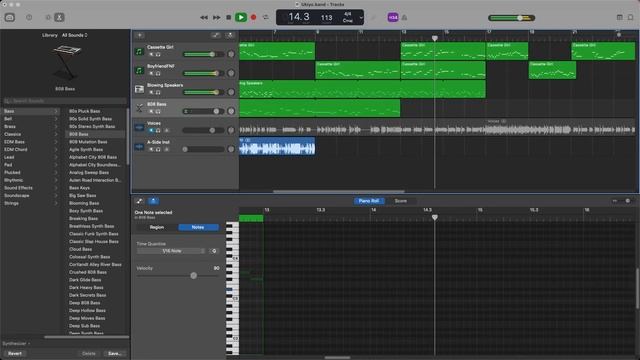Click the BoyfriendFNF track instrument icon

click(x=139, y=70)
